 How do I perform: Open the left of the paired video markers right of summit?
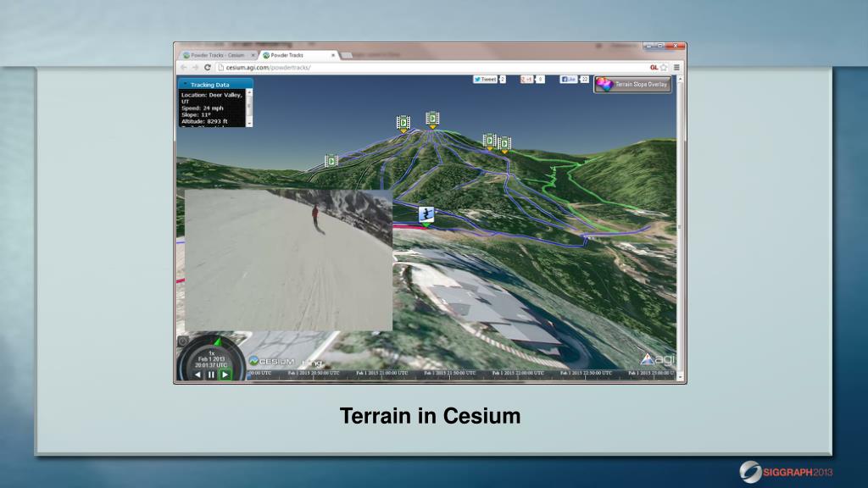coord(489,141)
